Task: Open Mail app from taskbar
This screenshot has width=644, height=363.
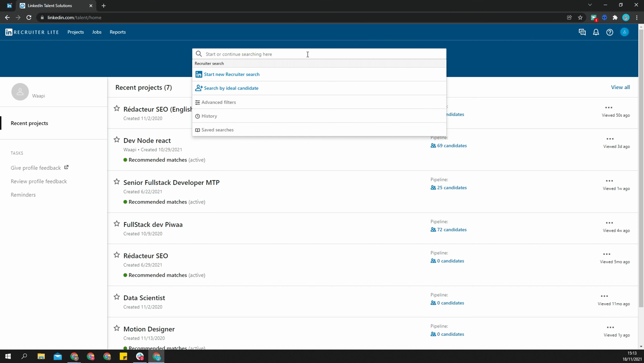Action: (58, 356)
